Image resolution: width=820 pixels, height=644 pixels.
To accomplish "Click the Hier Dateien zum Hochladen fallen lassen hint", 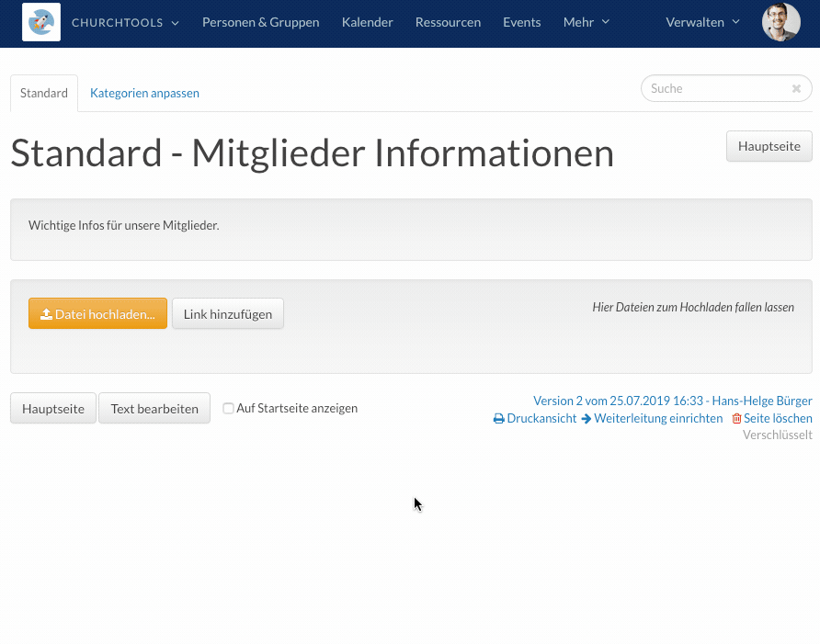I will tap(693, 308).
